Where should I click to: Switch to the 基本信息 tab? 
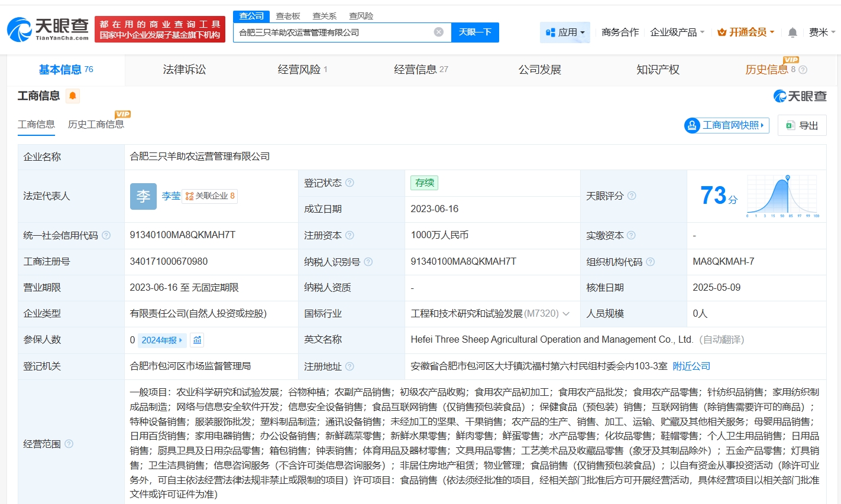(x=66, y=70)
